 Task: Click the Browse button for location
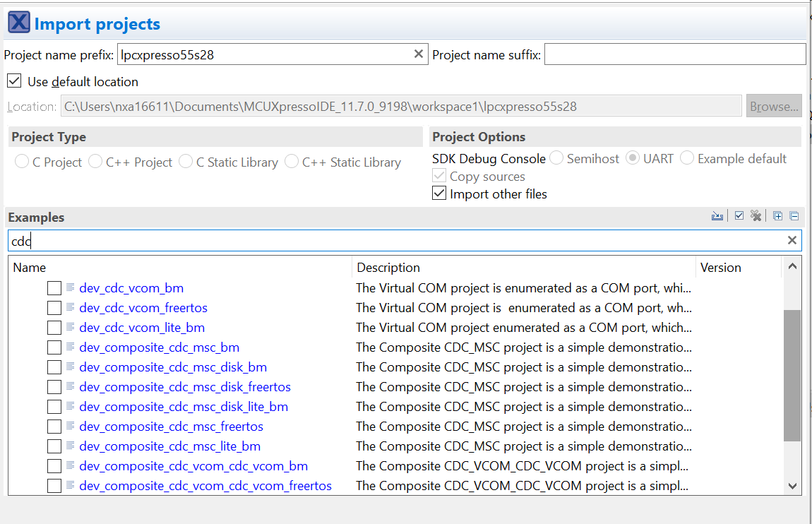[x=775, y=105]
